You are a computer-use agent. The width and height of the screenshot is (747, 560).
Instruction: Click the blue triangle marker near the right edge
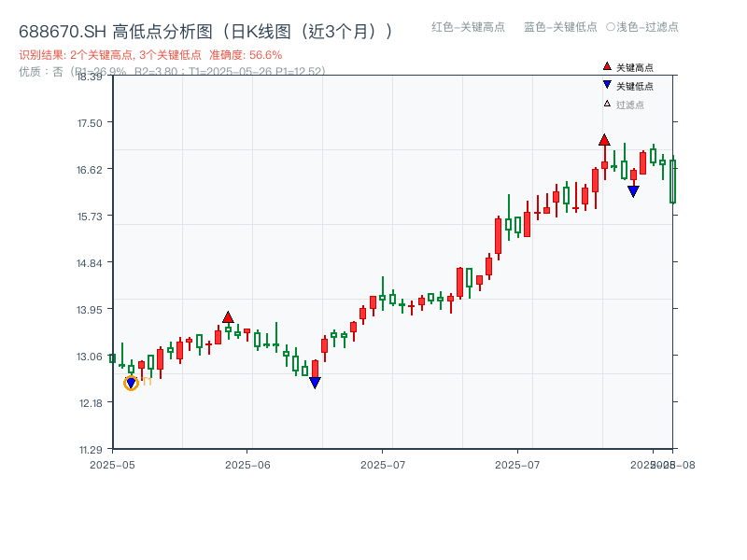[633, 190]
